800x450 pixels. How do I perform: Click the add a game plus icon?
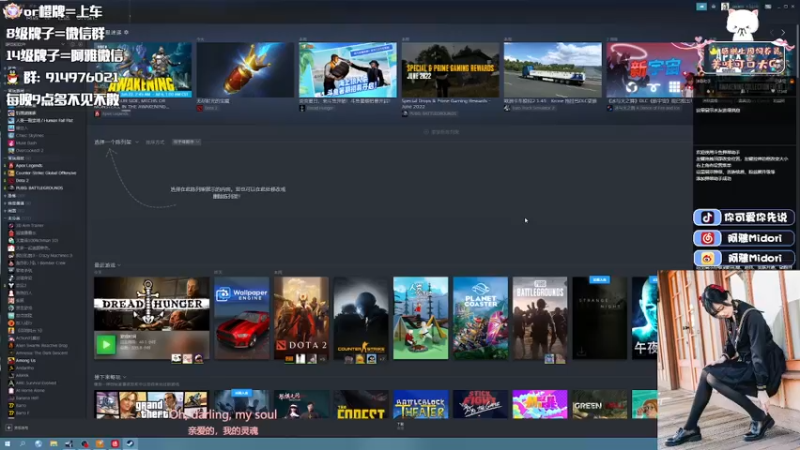(x=9, y=428)
